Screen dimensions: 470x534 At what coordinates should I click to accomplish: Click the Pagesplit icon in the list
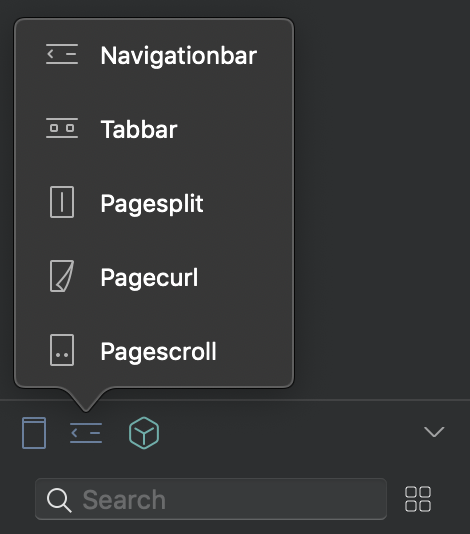(62, 202)
